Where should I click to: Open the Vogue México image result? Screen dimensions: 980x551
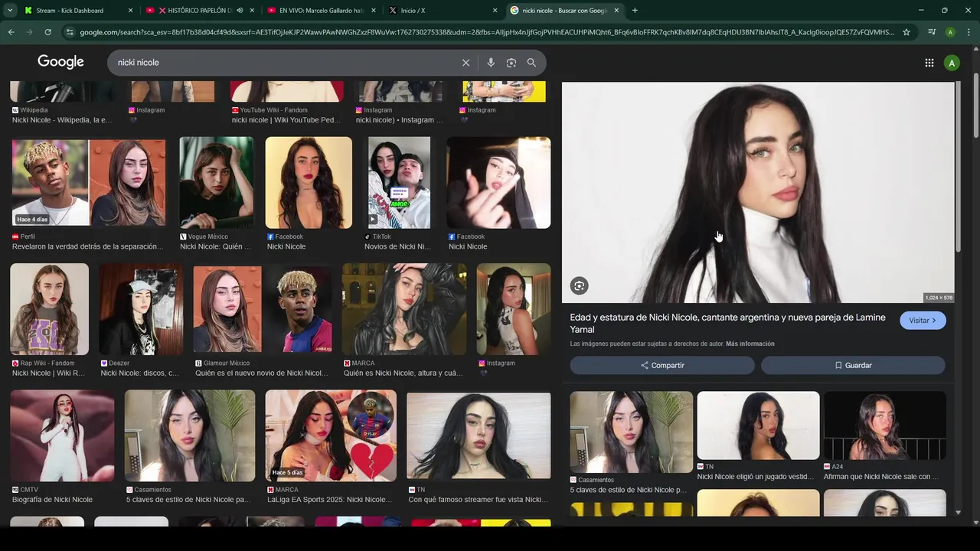pos(216,183)
